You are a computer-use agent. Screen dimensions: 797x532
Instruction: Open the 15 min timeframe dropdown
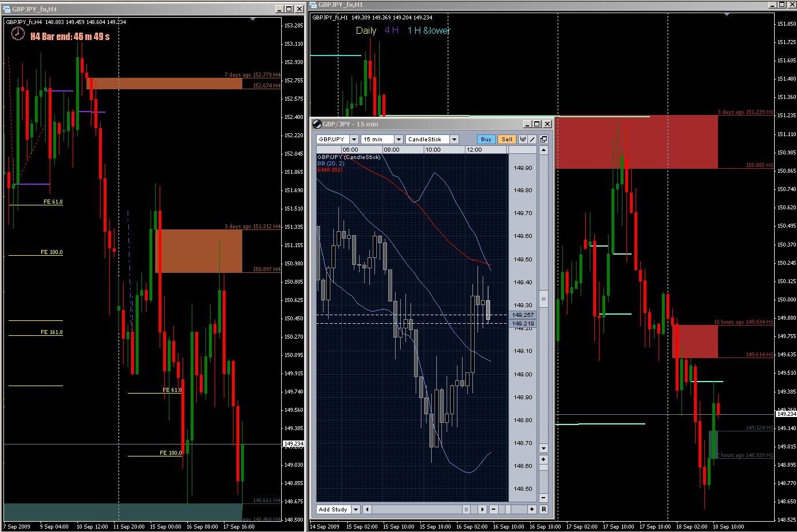(x=398, y=139)
